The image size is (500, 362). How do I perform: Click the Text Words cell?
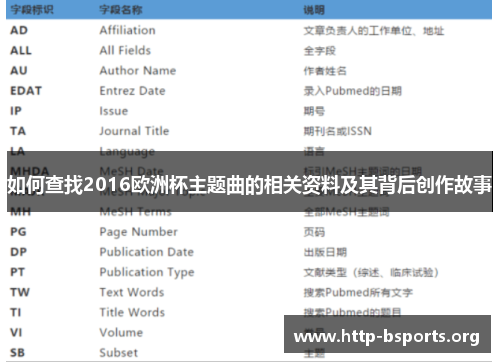[x=132, y=292]
